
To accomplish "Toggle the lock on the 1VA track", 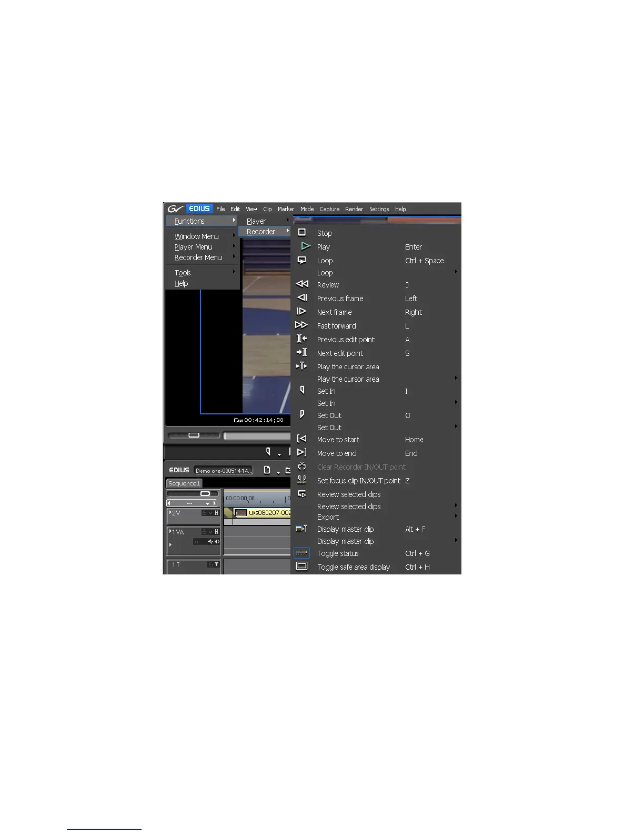I will point(205,532).
